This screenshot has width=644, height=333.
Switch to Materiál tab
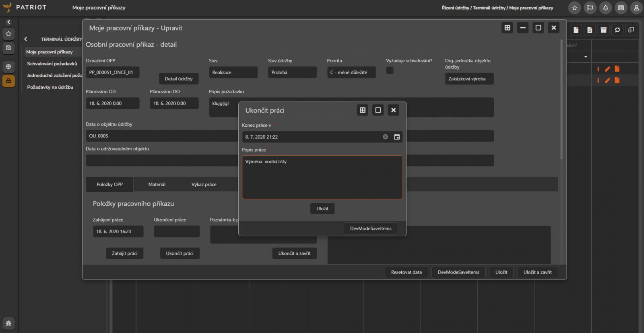(x=157, y=184)
